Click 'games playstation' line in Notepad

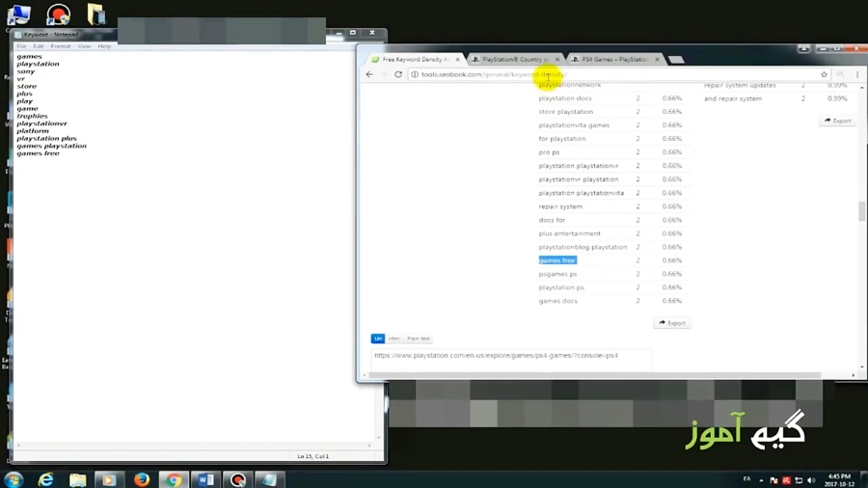click(51, 146)
